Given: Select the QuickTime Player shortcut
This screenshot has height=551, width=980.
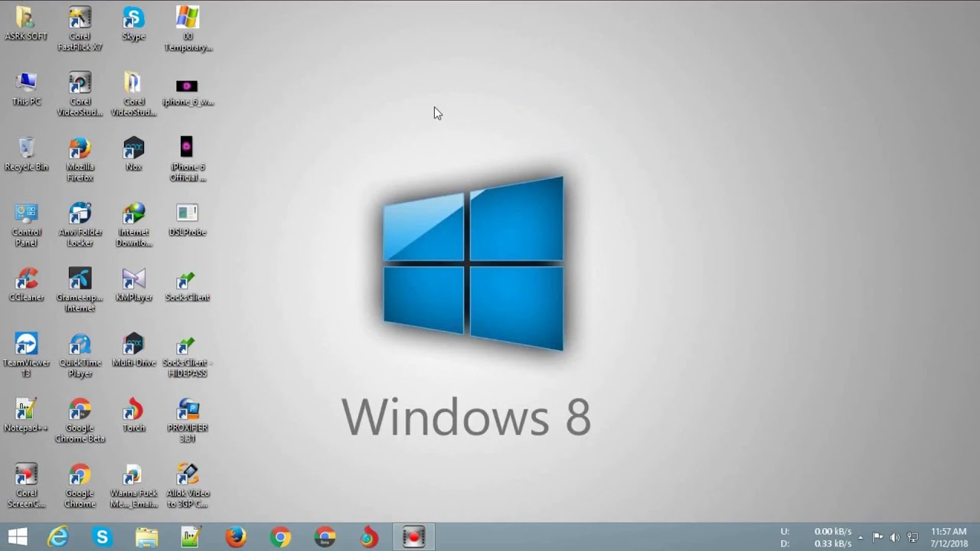Looking at the screenshot, I should 80,355.
